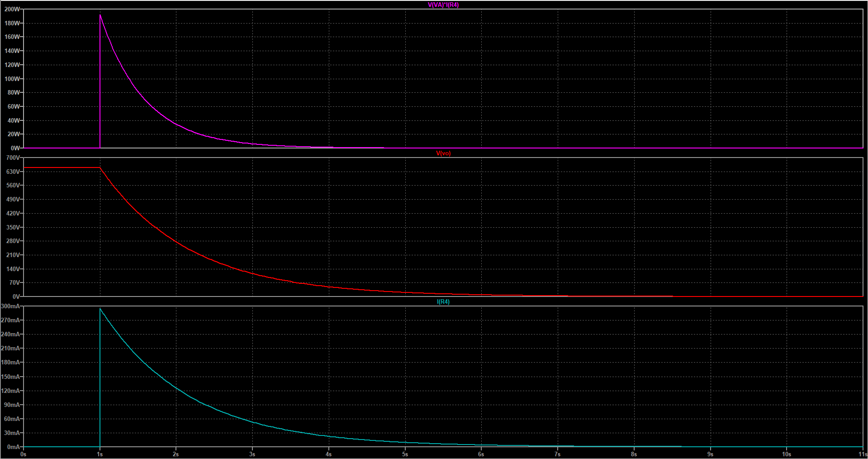Click the magenta power curve peak
This screenshot has width=868, height=459.
pyautogui.click(x=100, y=15)
